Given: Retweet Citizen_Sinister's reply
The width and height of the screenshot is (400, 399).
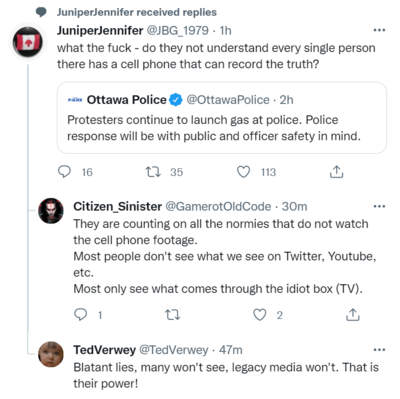Looking at the screenshot, I should pos(173,315).
